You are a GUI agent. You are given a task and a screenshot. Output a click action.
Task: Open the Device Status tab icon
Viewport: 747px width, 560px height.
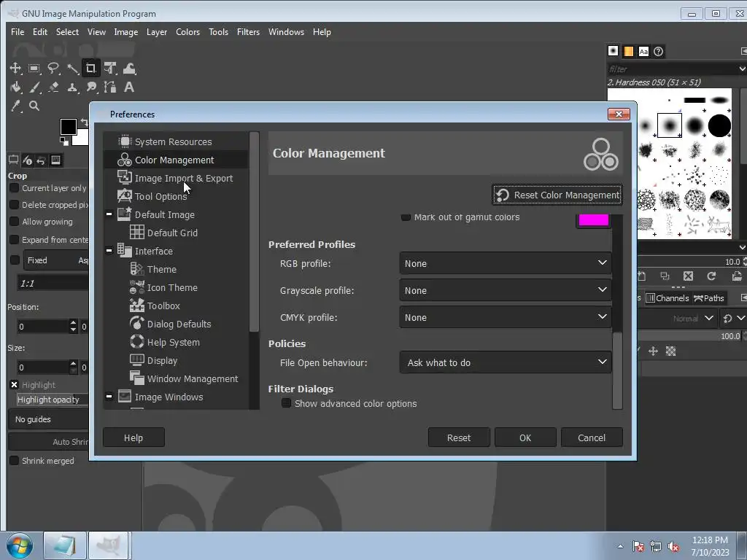pyautogui.click(x=27, y=160)
